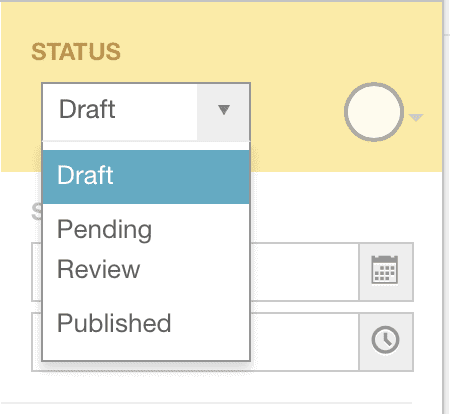The width and height of the screenshot is (450, 414).
Task: Click the gray calendar button cell border
Action: [x=386, y=272]
